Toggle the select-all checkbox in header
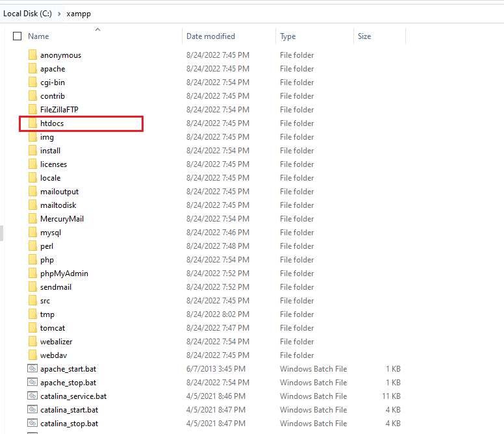504x434 pixels. pyautogui.click(x=18, y=36)
